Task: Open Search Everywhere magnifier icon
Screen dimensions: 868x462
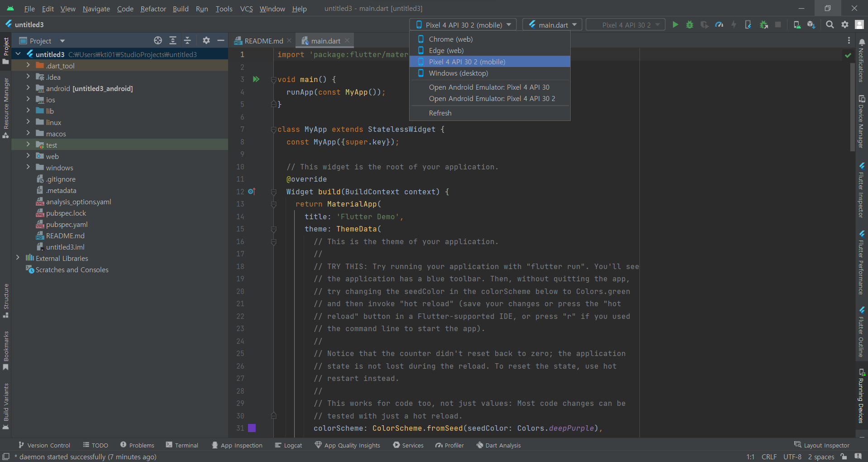Action: pyautogui.click(x=830, y=25)
